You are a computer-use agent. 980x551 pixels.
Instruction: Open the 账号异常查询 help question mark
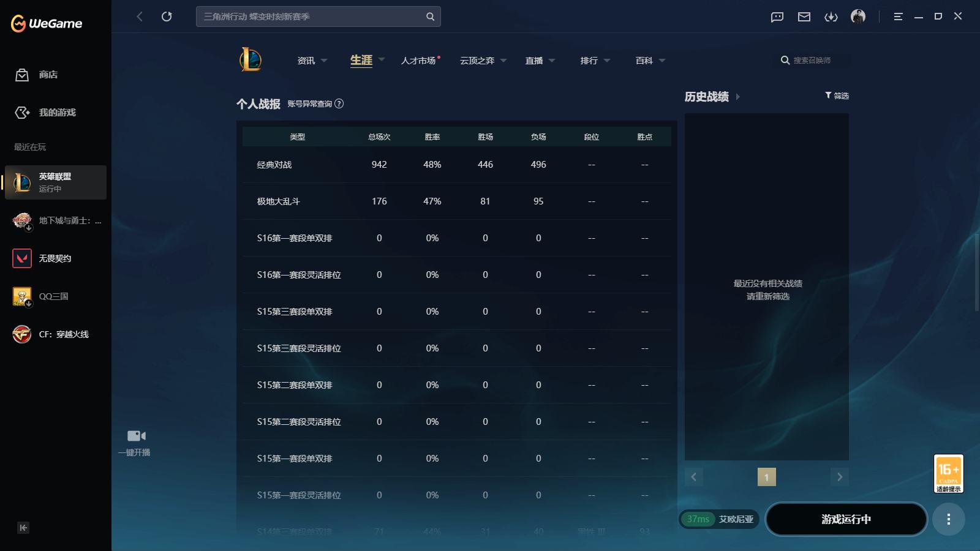point(339,103)
